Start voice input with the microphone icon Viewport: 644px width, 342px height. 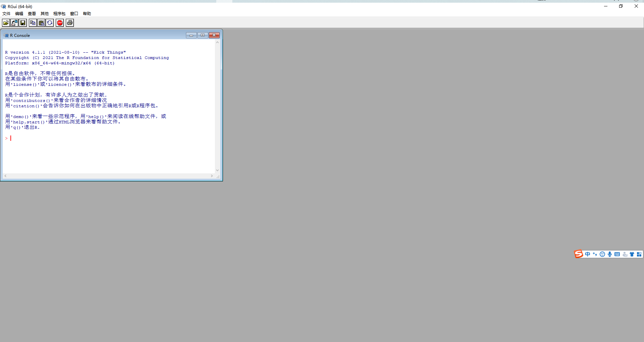coord(610,254)
